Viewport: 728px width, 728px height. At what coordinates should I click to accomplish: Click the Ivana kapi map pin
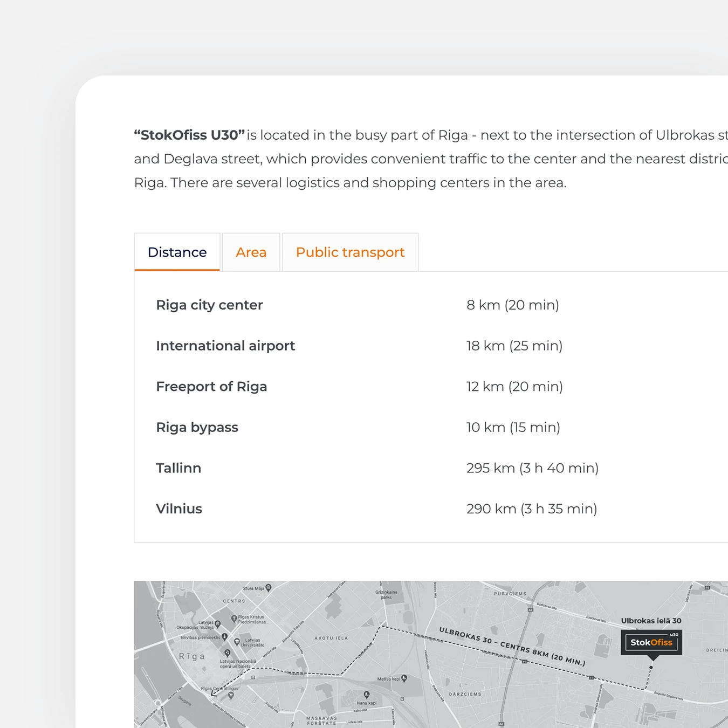[367, 695]
